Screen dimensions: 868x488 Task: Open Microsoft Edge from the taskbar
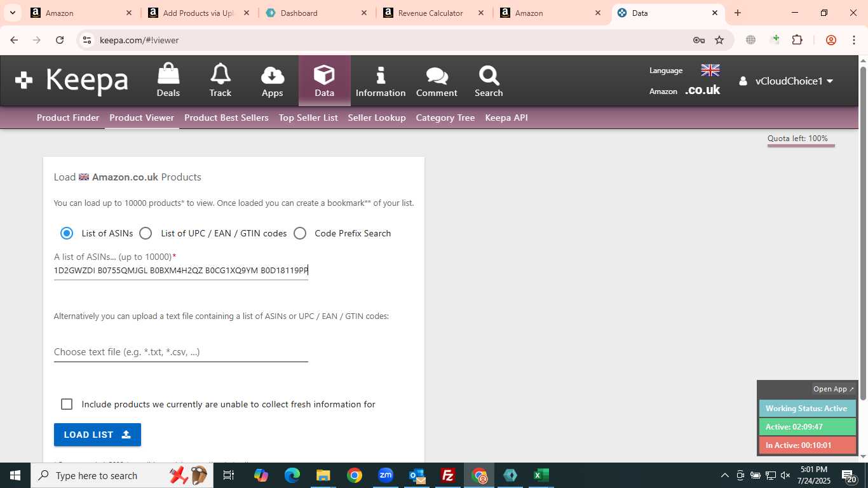coord(292,475)
